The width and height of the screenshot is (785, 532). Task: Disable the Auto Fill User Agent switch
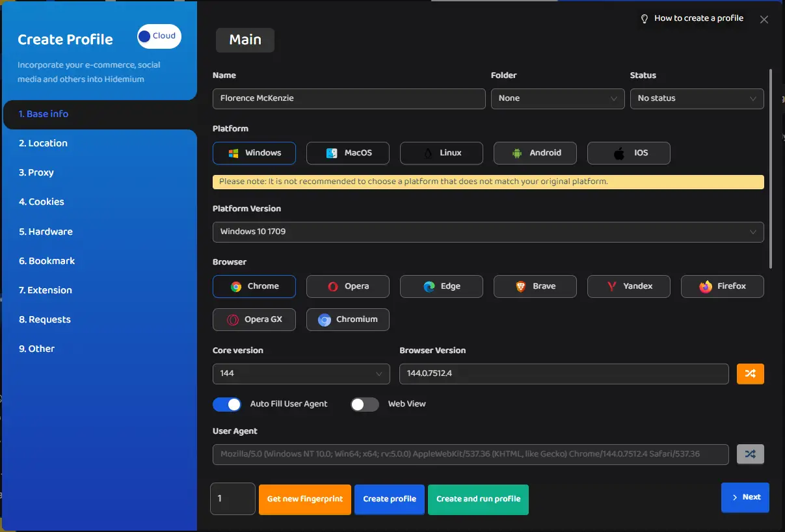[227, 404]
